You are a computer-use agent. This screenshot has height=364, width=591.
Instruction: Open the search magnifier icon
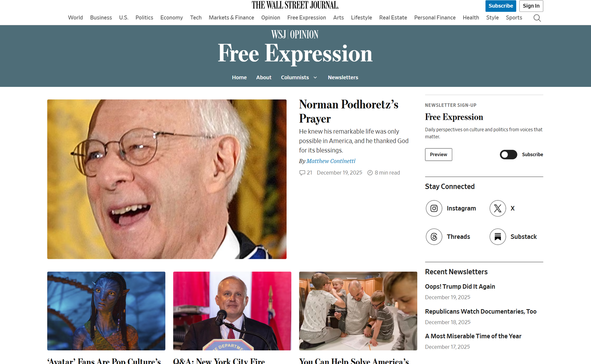coord(537,18)
